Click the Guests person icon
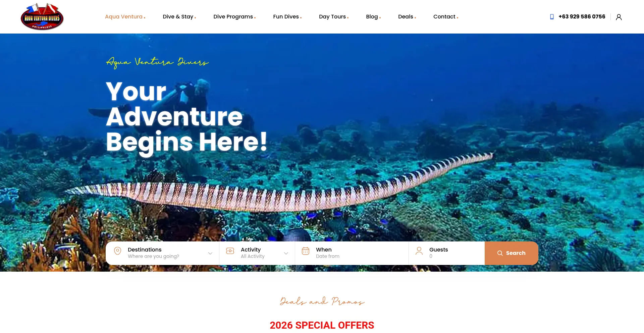 tap(419, 251)
